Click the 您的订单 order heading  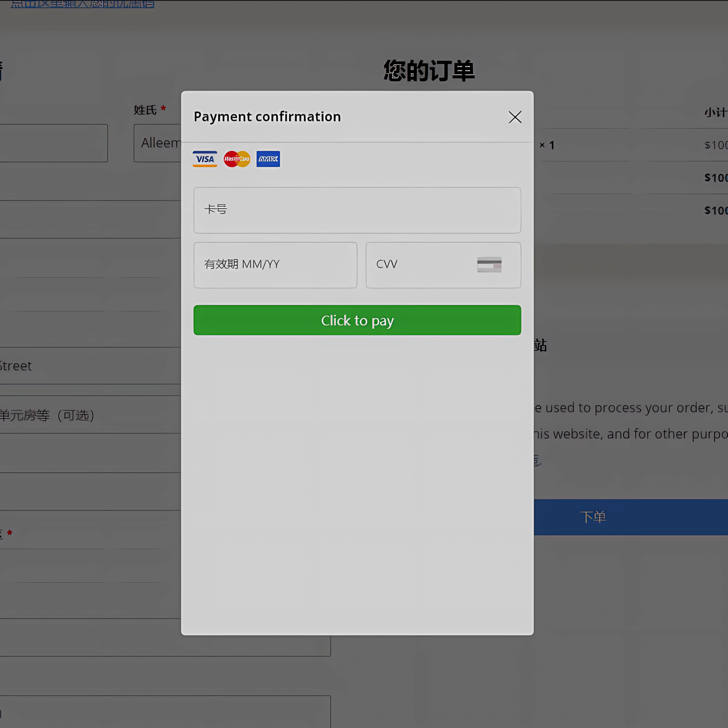(429, 71)
